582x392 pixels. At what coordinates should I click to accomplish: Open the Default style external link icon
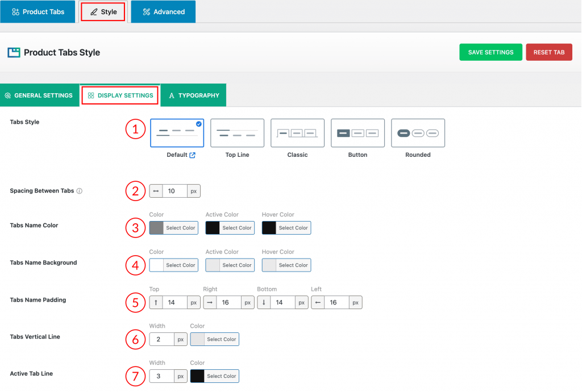[193, 155]
